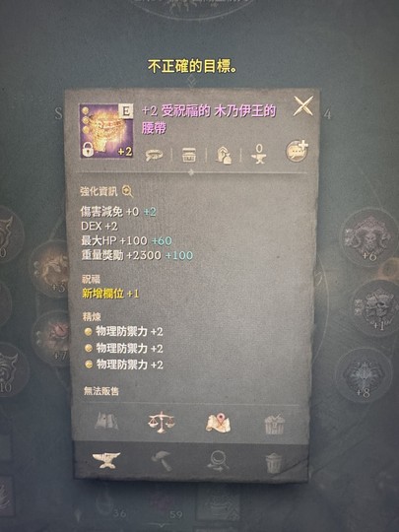Select the +8 equipment slot on the right
399x532 pixels.
tap(364, 375)
